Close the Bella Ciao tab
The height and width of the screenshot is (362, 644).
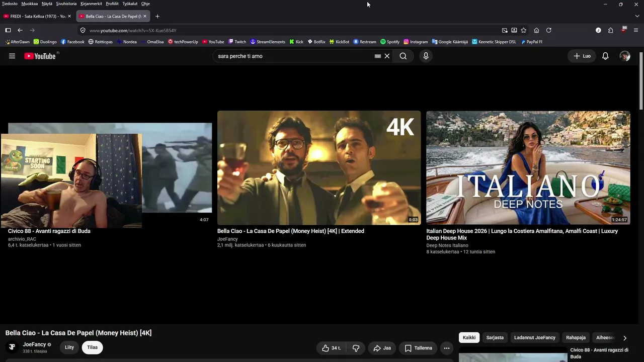pyautogui.click(x=145, y=16)
